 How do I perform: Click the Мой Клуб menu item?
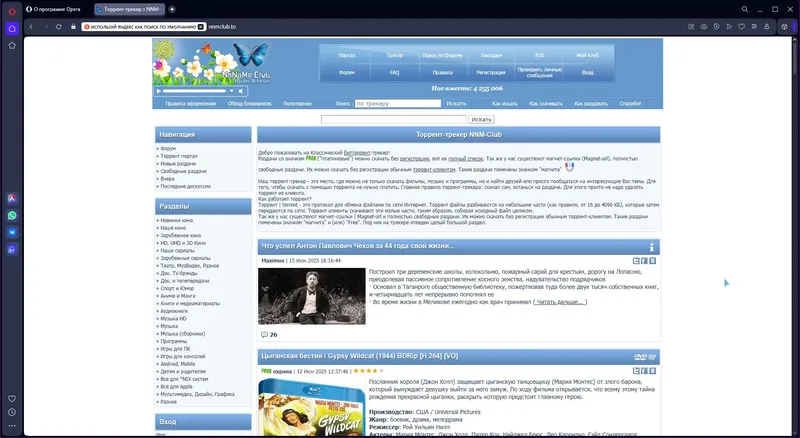coord(588,55)
